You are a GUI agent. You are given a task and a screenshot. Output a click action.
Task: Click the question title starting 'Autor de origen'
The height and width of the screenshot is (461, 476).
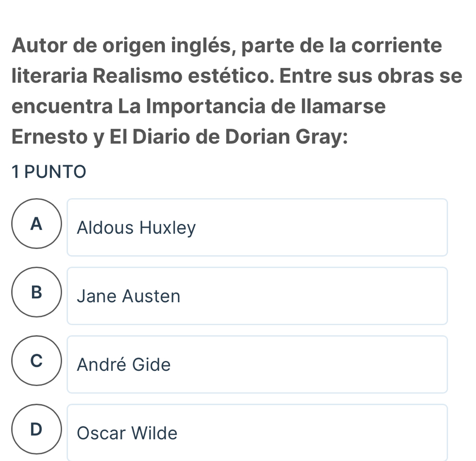pyautogui.click(x=237, y=91)
